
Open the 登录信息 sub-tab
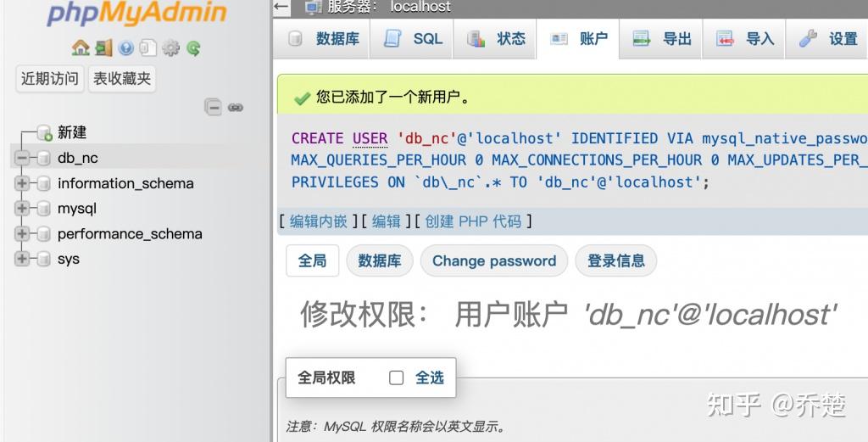click(616, 260)
